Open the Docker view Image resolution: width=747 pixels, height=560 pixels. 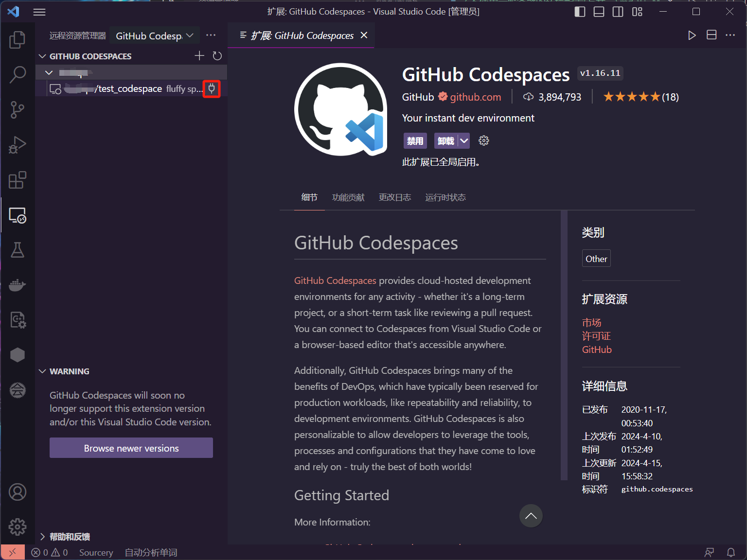pyautogui.click(x=18, y=285)
